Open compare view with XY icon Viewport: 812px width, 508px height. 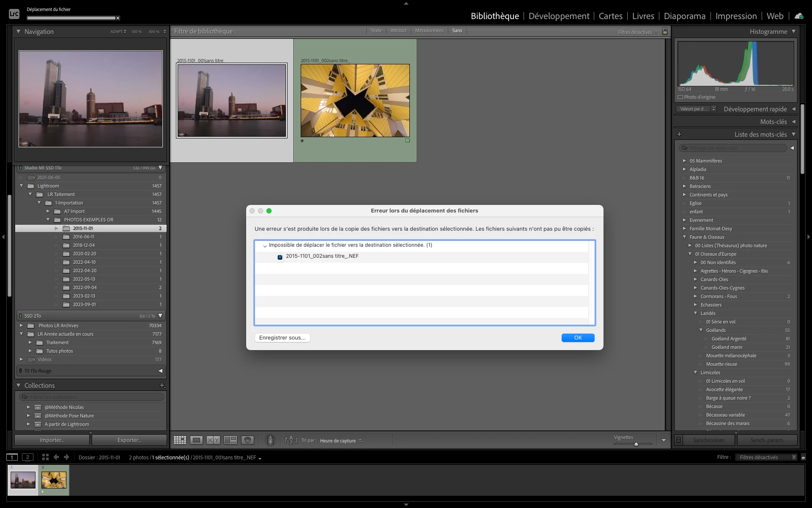point(213,440)
